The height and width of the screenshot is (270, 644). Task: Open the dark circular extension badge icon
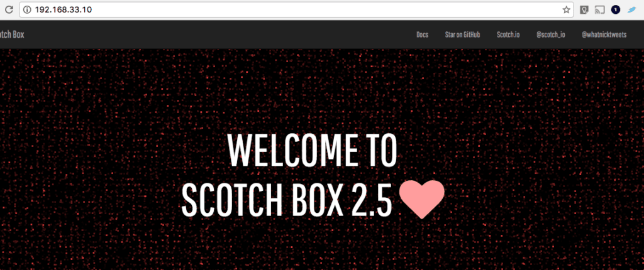tap(616, 10)
